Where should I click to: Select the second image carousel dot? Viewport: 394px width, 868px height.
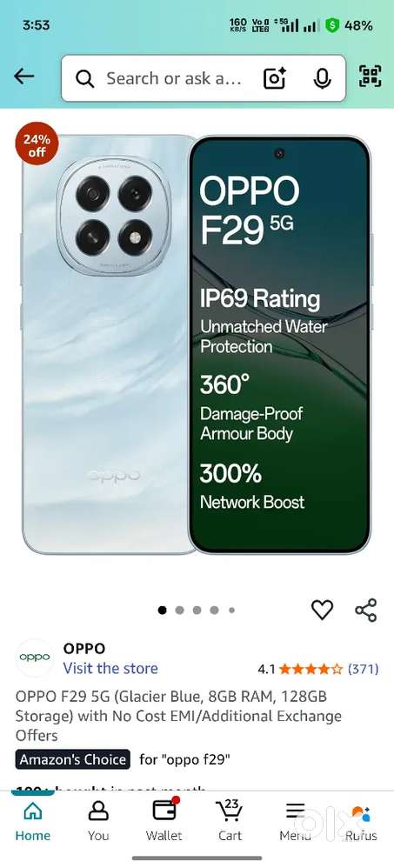179,610
